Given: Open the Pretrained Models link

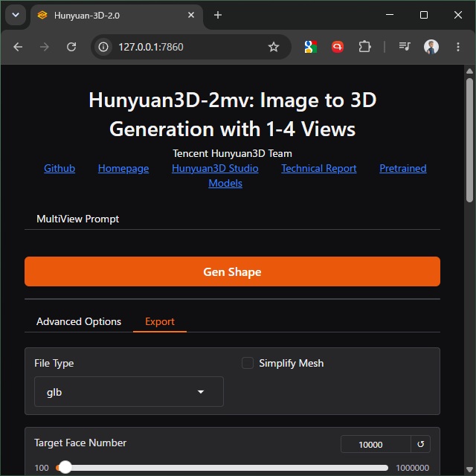Looking at the screenshot, I should (x=403, y=168).
